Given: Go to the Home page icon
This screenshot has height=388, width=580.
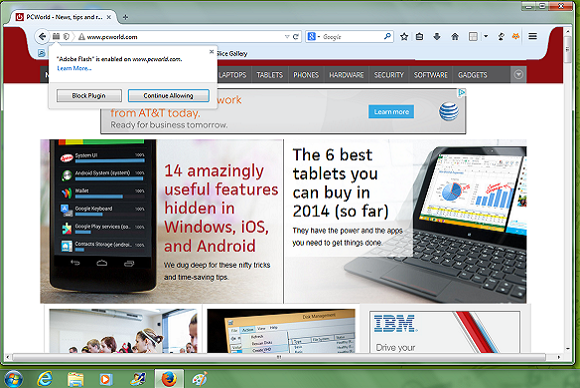Looking at the screenshot, I should [455, 36].
